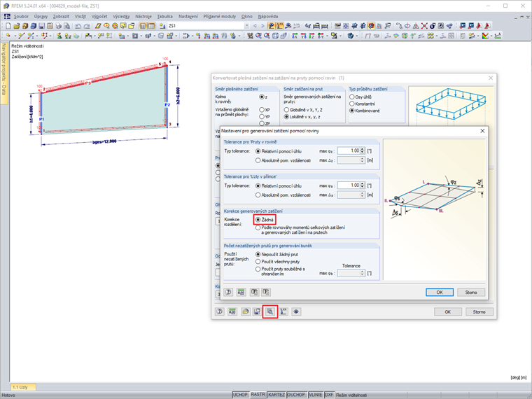Click the coordinate axes icon in the outer dialog
This screenshot has height=399, width=532.
[283, 311]
